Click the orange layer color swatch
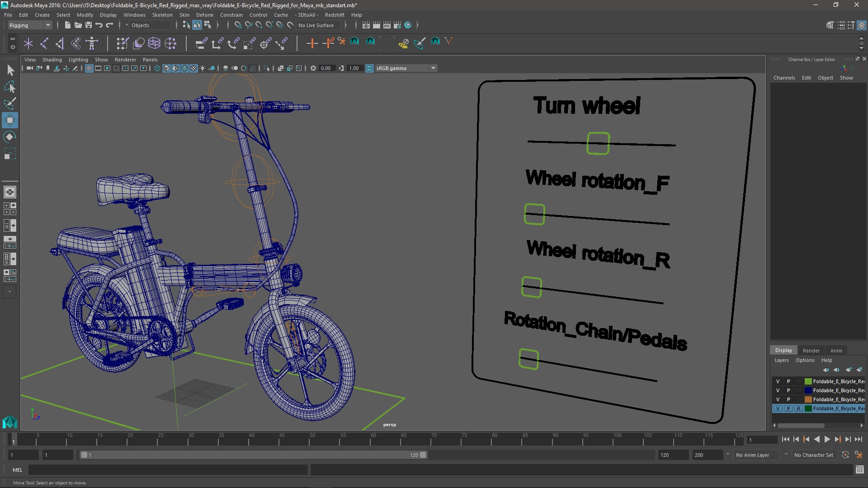The height and width of the screenshot is (488, 868). click(808, 399)
